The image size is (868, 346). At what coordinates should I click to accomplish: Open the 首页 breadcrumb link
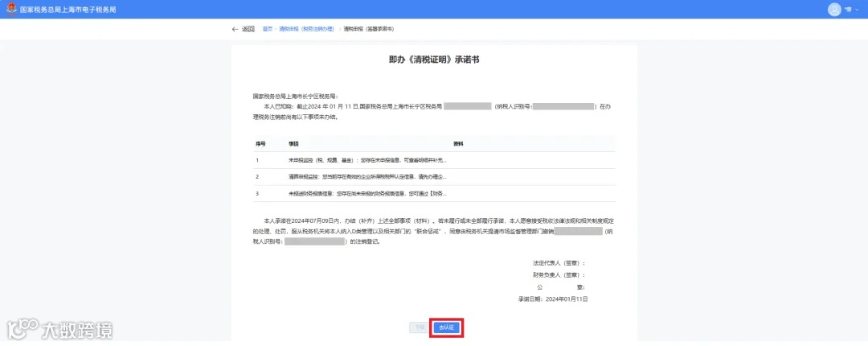[x=268, y=29]
